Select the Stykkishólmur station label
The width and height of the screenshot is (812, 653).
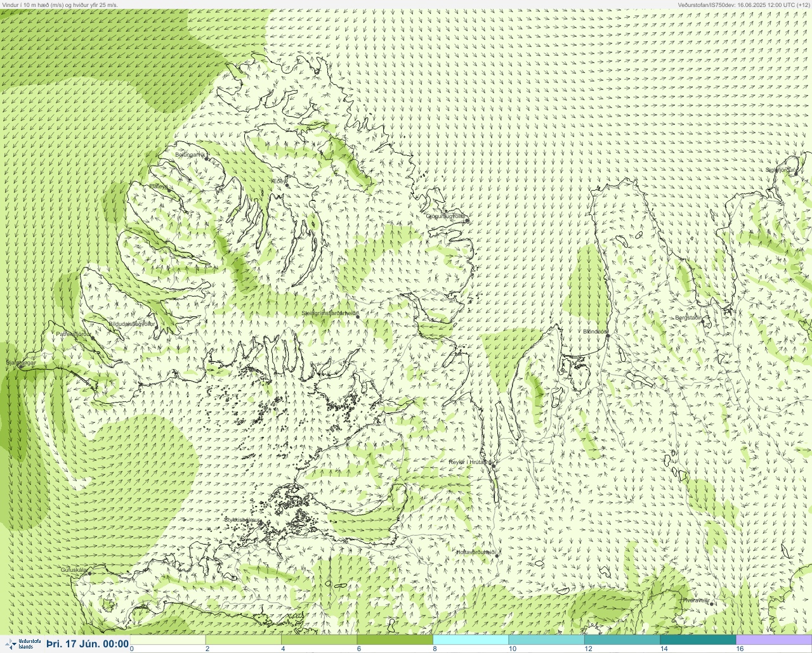click(242, 520)
